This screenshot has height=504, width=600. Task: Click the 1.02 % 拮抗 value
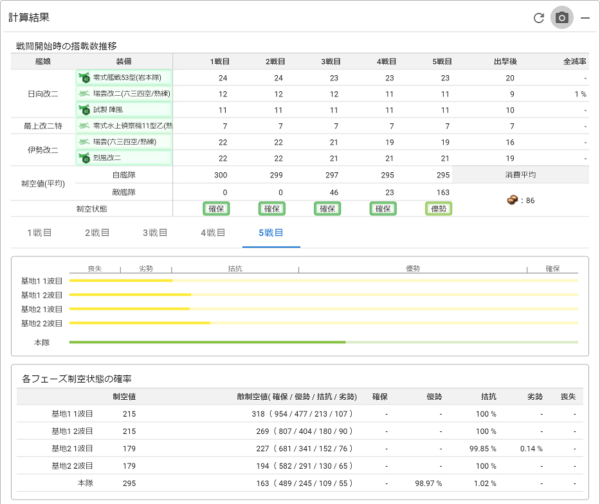point(485,483)
